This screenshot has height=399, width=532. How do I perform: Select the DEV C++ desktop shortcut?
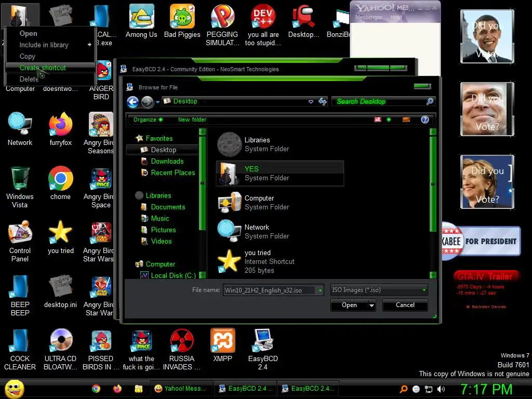pos(263,25)
